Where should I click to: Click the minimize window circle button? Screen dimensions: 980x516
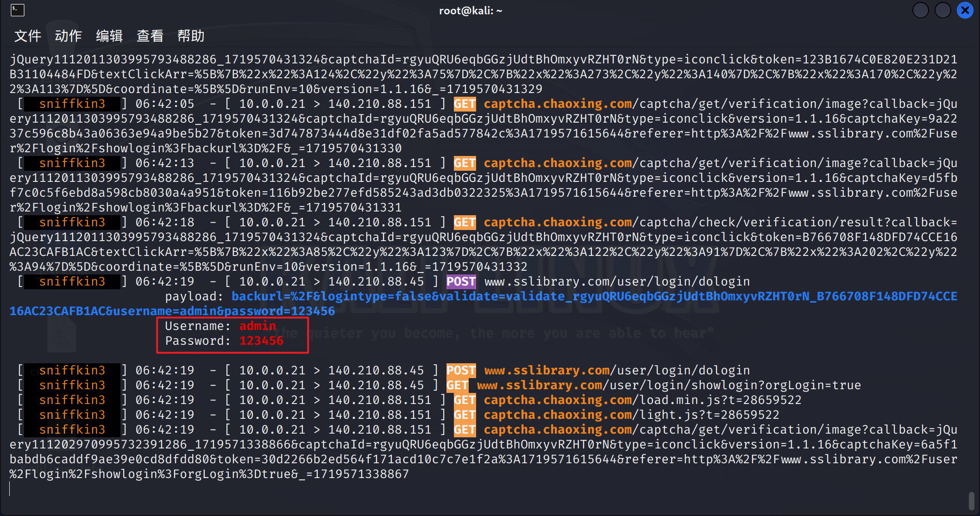point(921,10)
